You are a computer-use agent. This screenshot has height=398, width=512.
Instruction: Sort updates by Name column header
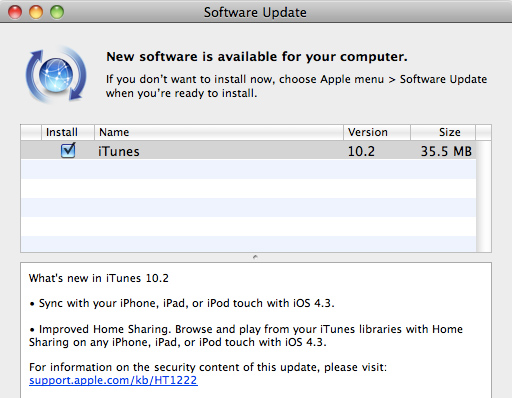point(219,132)
